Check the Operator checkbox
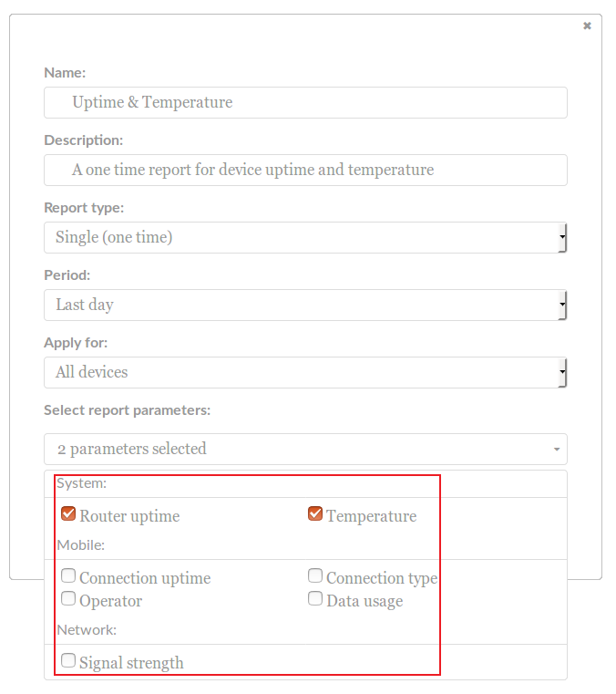 pos(68,599)
